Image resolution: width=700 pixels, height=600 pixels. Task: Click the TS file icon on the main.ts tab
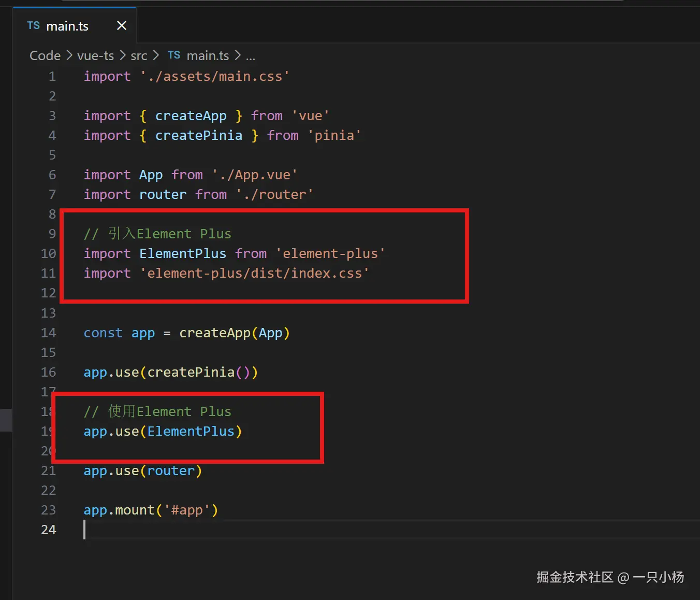pyautogui.click(x=34, y=25)
